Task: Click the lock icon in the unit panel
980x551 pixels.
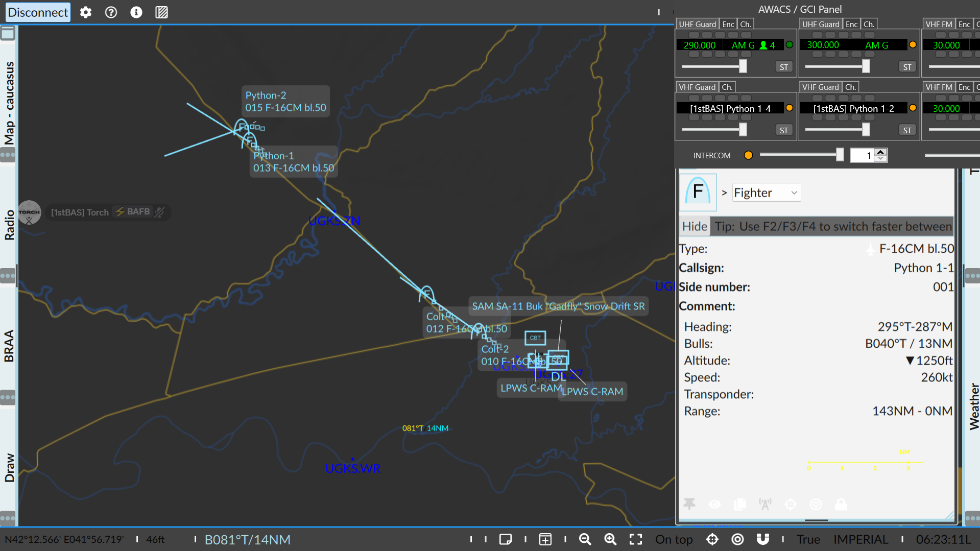Action: [x=841, y=504]
